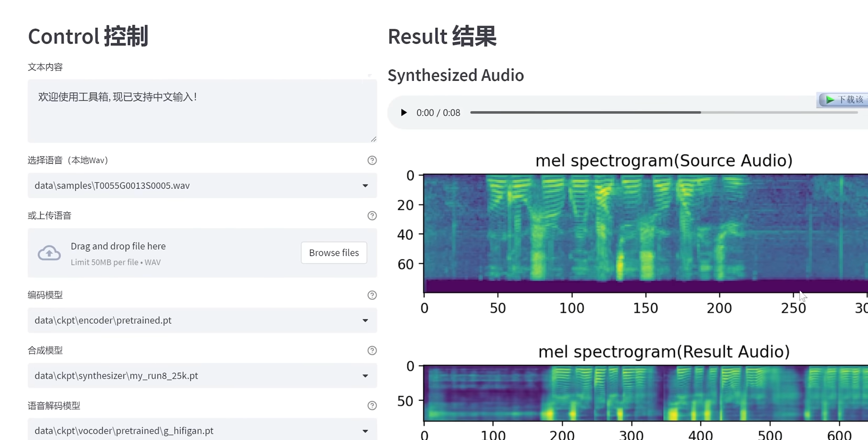Click the 语音解码模型 label
The width and height of the screenshot is (868, 440).
(54, 406)
